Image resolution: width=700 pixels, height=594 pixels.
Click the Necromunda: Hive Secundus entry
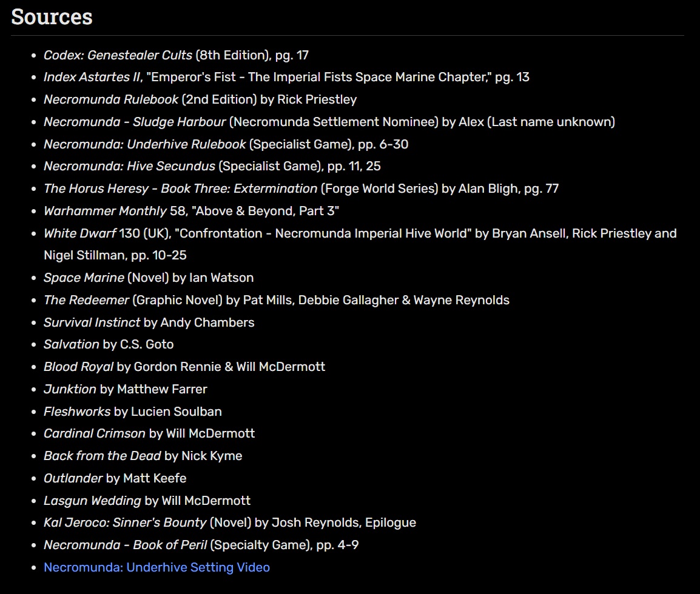[x=212, y=166]
